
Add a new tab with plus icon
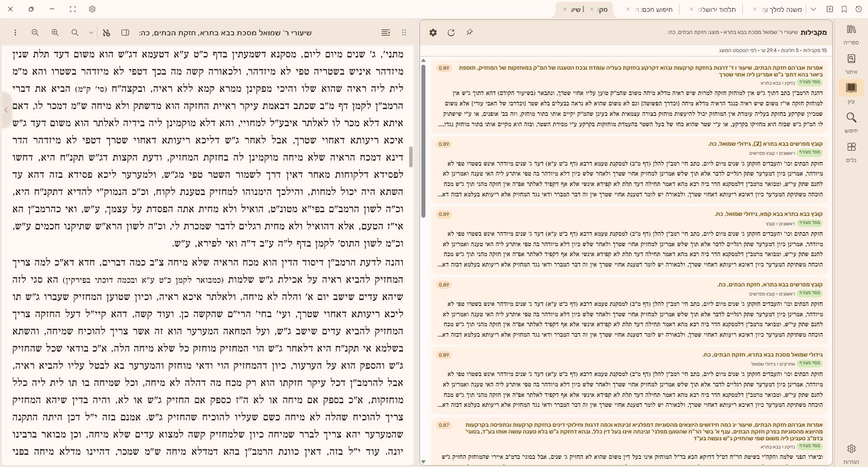tap(830, 9)
